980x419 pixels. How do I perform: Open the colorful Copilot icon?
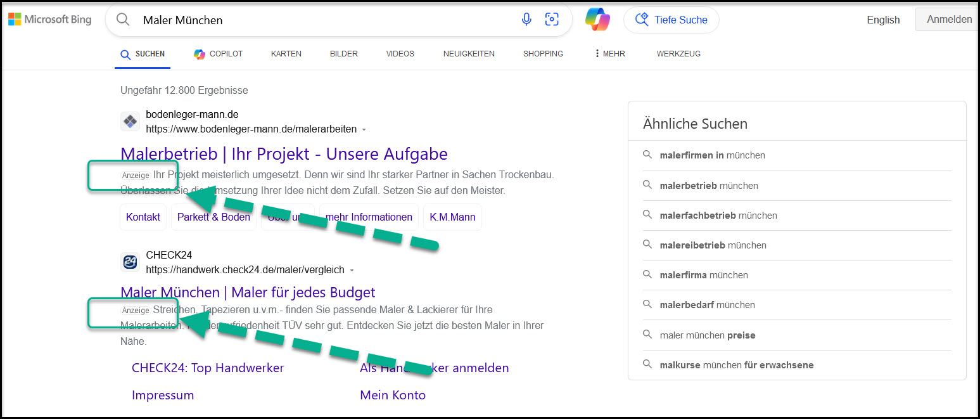coord(597,20)
